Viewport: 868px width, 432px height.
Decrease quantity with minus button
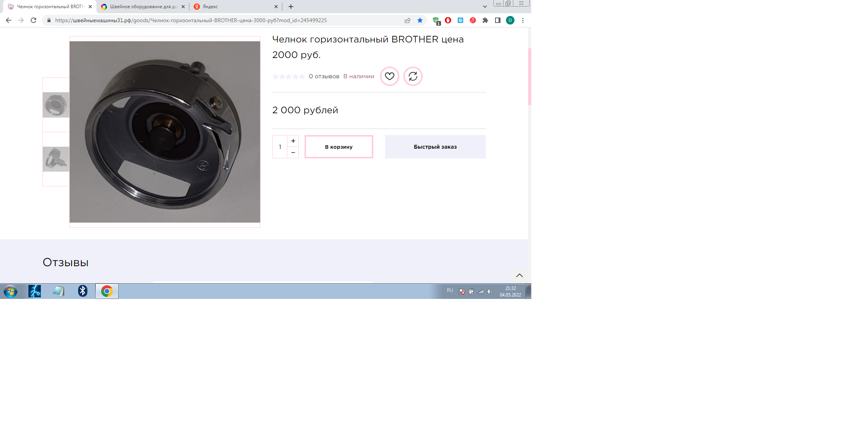(x=293, y=153)
